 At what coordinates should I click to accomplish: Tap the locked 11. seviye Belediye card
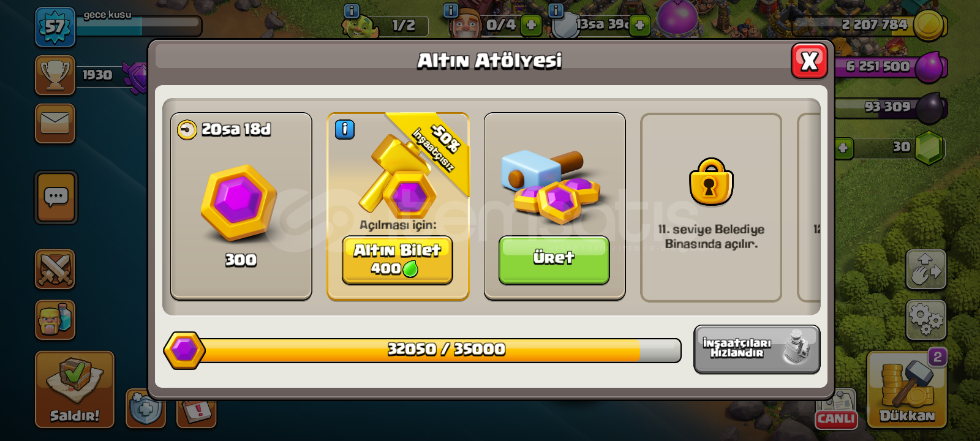[711, 208]
